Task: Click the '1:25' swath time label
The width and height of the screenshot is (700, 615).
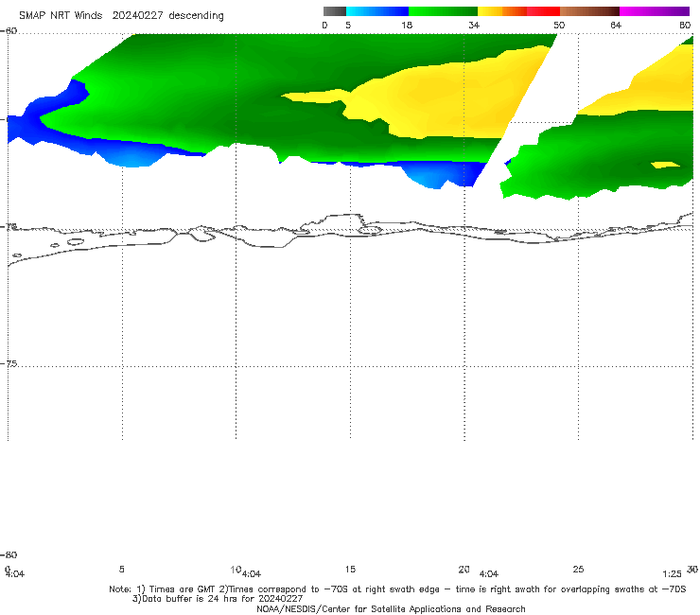Action: click(x=672, y=574)
